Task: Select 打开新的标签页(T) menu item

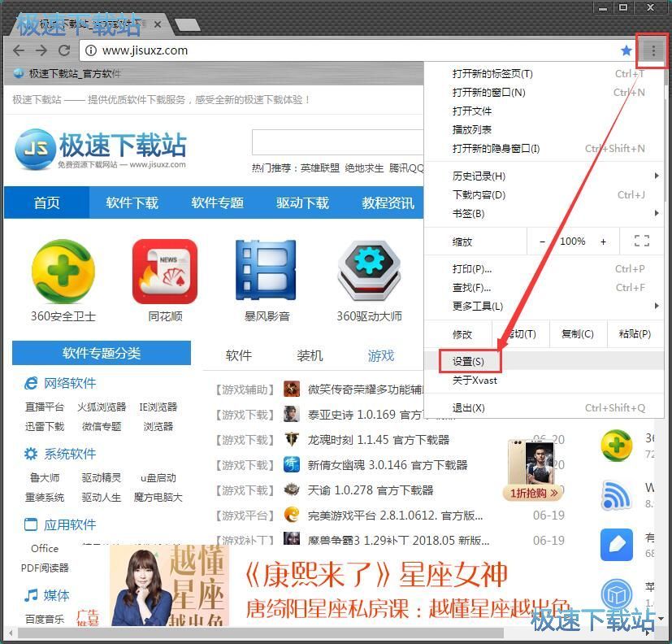Action: click(x=544, y=74)
